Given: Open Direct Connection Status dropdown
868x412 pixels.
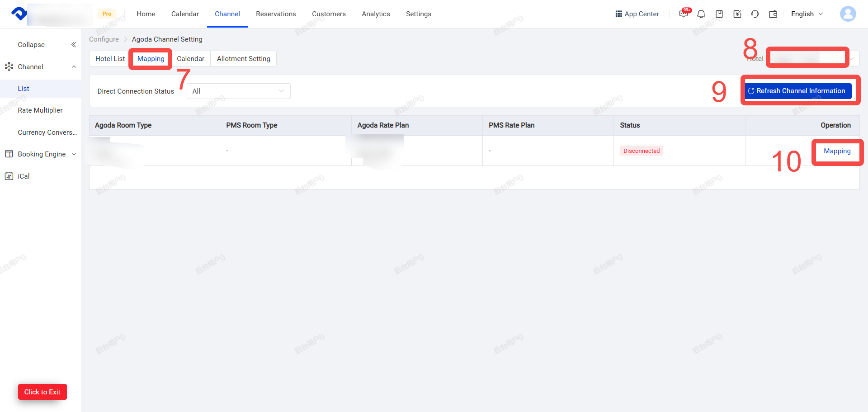Looking at the screenshot, I should click(x=239, y=91).
